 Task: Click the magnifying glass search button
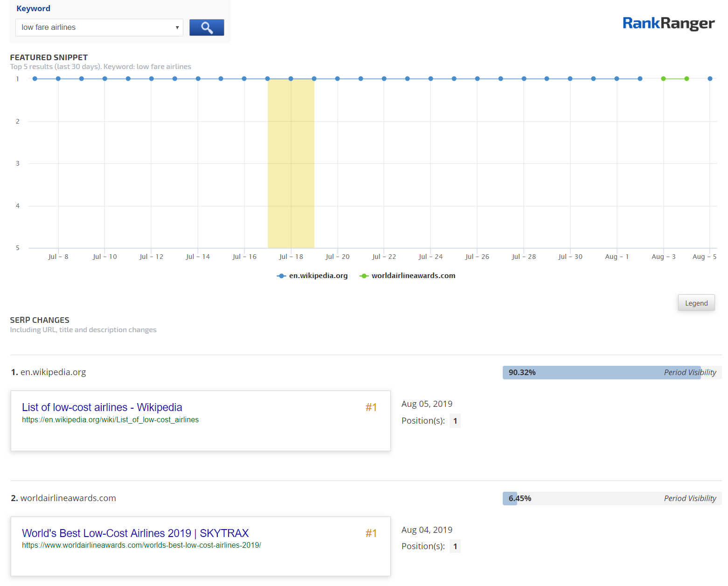pyautogui.click(x=207, y=28)
